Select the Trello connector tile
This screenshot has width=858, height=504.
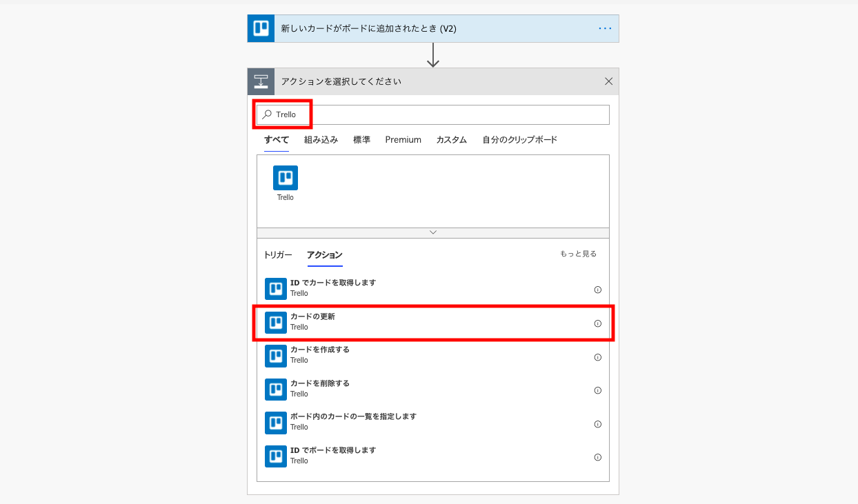coord(286,183)
